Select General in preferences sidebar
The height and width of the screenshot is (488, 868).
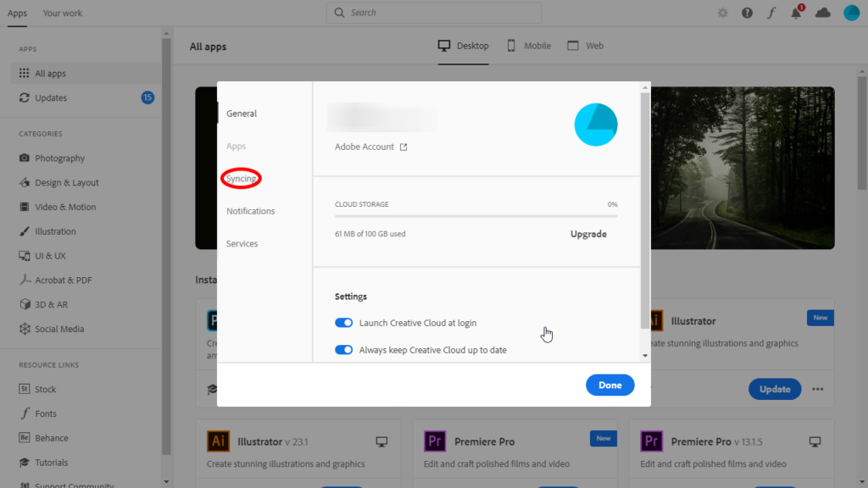point(242,114)
